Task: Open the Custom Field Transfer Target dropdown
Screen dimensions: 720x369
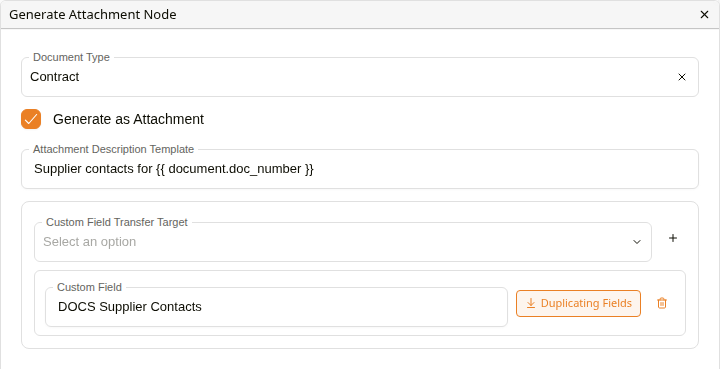Action: [x=343, y=242]
